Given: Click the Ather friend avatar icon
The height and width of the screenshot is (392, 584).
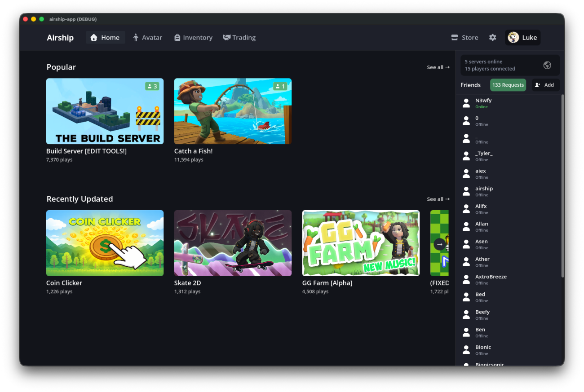Looking at the screenshot, I should pos(466,262).
